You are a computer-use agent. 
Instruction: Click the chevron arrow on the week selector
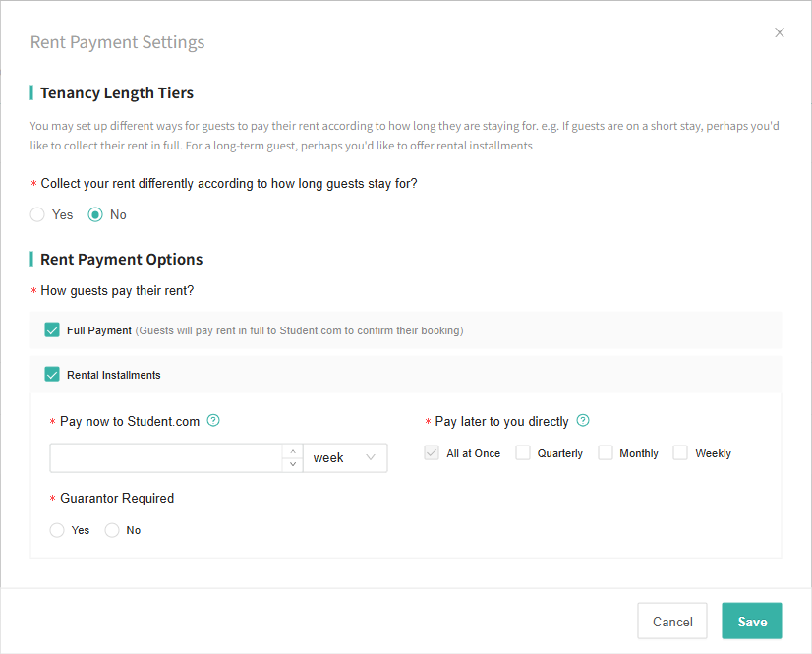coord(372,457)
